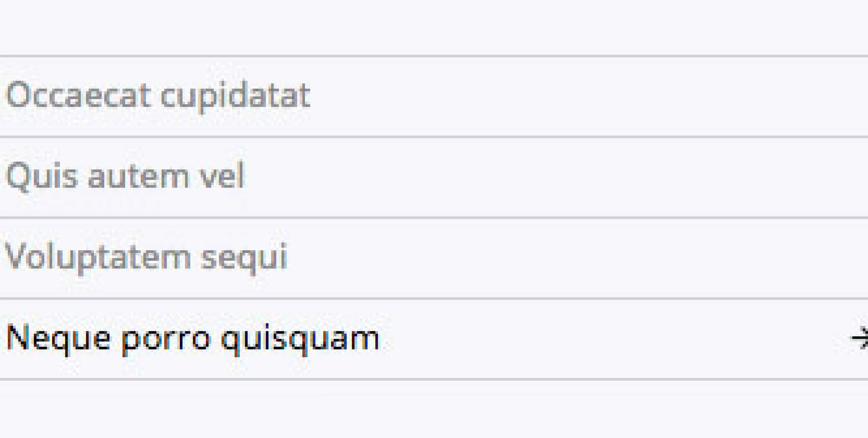Select the Neque porro quisquam menu item
This screenshot has width=868, height=438.
[193, 338]
